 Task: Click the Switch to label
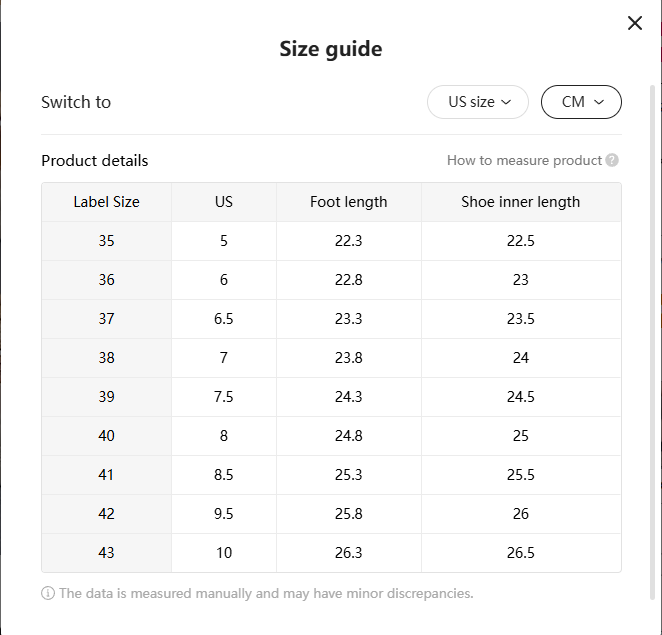tap(76, 102)
